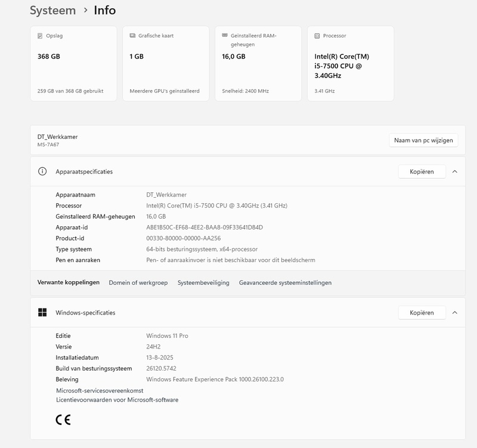Image resolution: width=477 pixels, height=448 pixels.
Task: Open Systeembeveiliging link
Action: click(203, 283)
